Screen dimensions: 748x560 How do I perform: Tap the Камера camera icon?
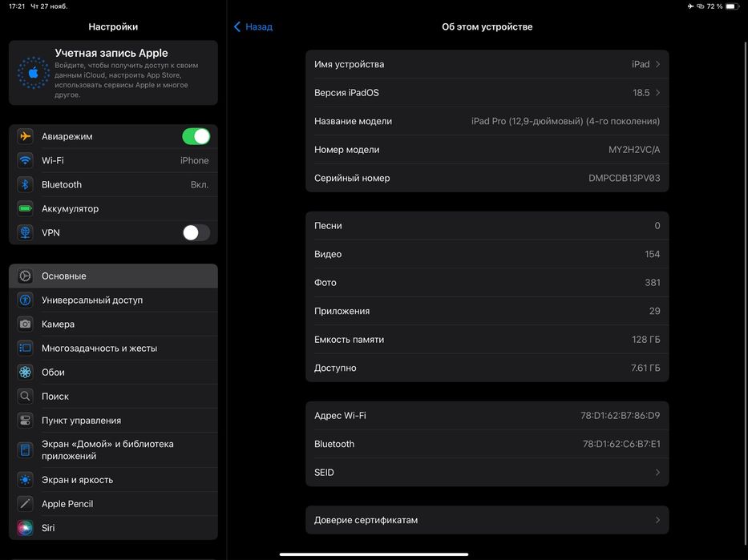[x=26, y=324]
